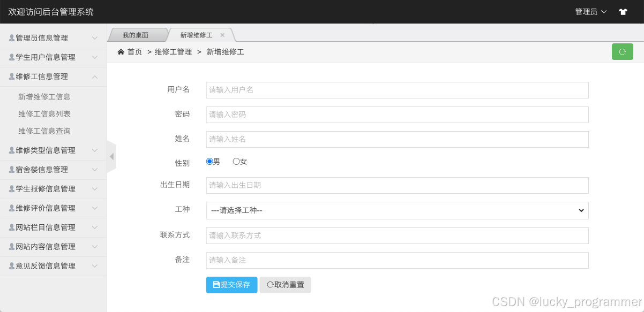
Task: Click the green refresh icon button
Action: point(623,52)
